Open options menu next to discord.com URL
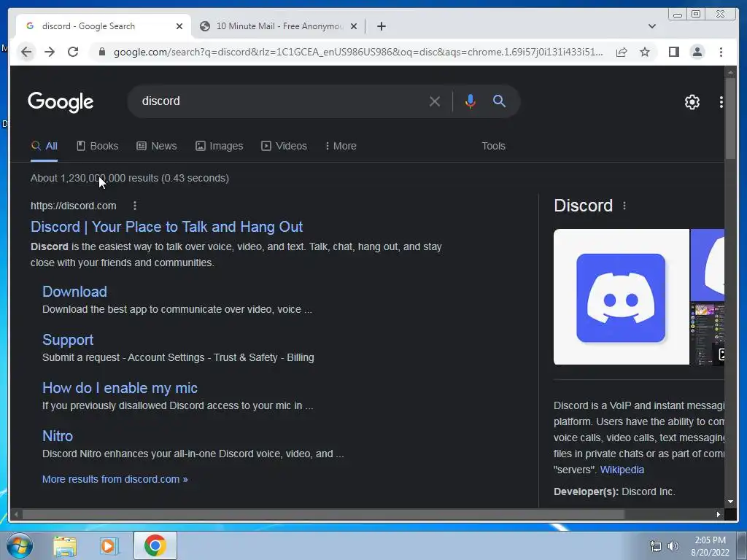Image resolution: width=747 pixels, height=560 pixels. click(135, 206)
